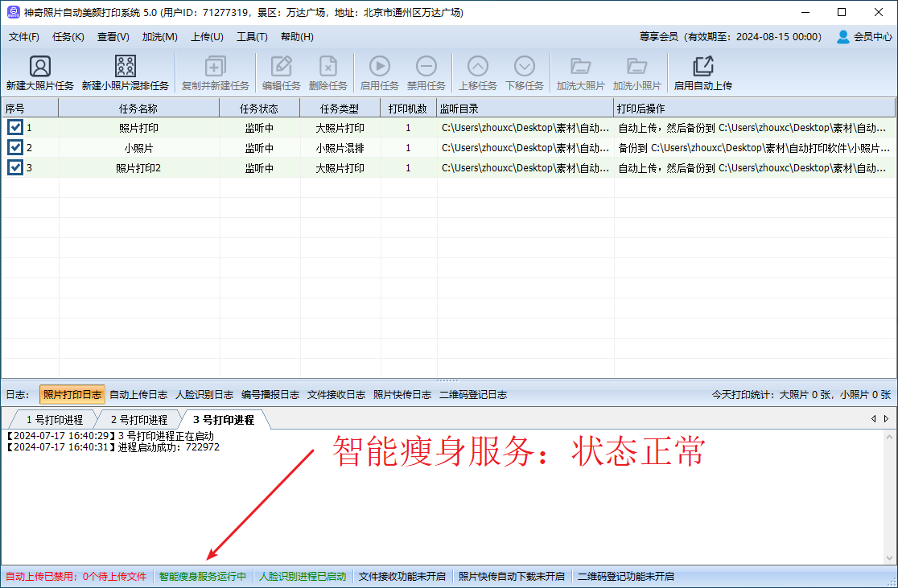Open the 人脸识别日志 log view
Viewport: 898px width, 588px height.
click(204, 394)
